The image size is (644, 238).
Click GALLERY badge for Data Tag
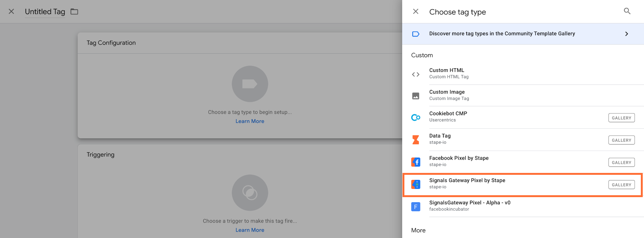(x=621, y=140)
